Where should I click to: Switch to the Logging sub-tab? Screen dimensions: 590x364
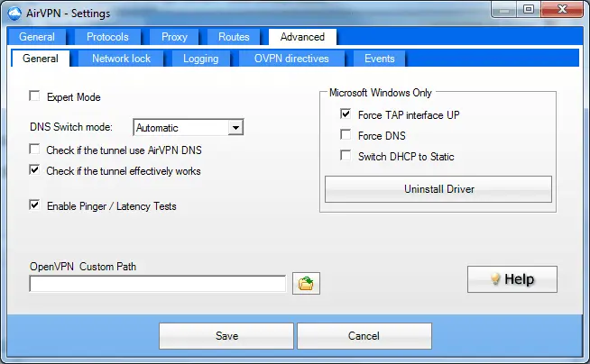(201, 59)
